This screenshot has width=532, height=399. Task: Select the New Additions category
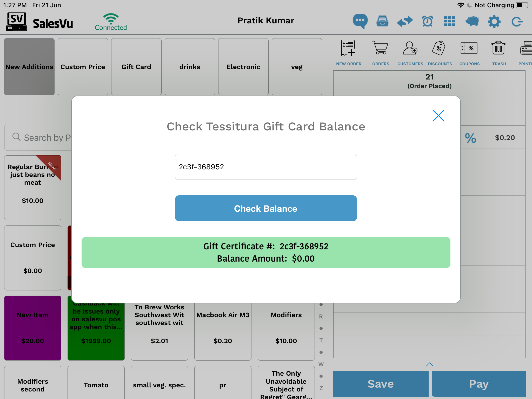(x=29, y=67)
